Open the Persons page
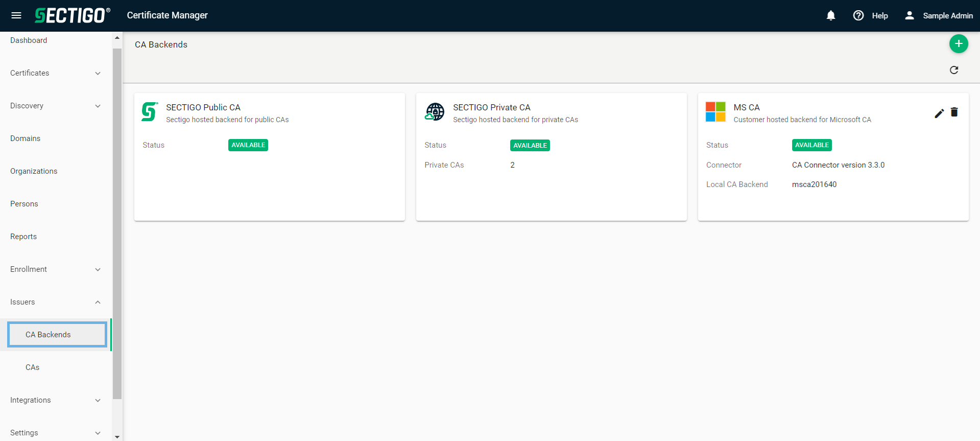The width and height of the screenshot is (980, 441). [x=24, y=204]
